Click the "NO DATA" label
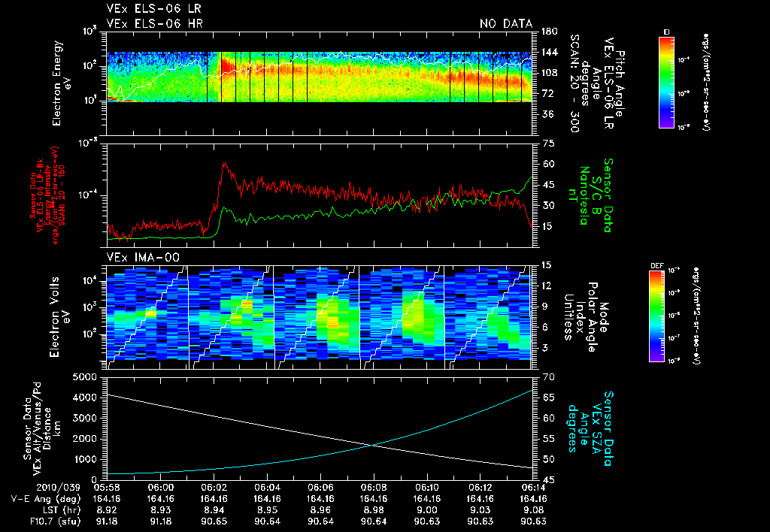Viewport: 770px width, 532px height. click(x=506, y=23)
